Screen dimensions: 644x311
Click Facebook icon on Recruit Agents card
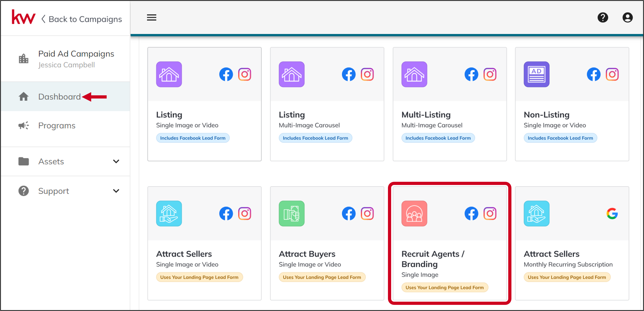point(471,213)
